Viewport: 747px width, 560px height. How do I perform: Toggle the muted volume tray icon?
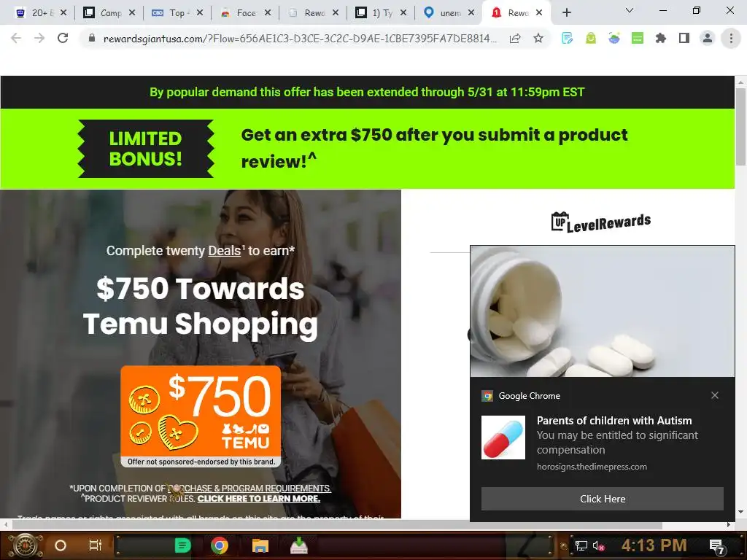(598, 545)
